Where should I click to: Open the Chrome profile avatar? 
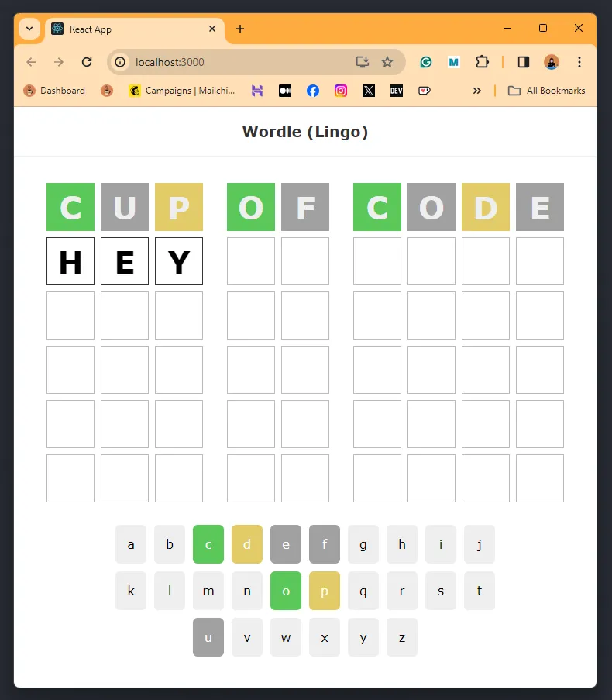(x=552, y=62)
